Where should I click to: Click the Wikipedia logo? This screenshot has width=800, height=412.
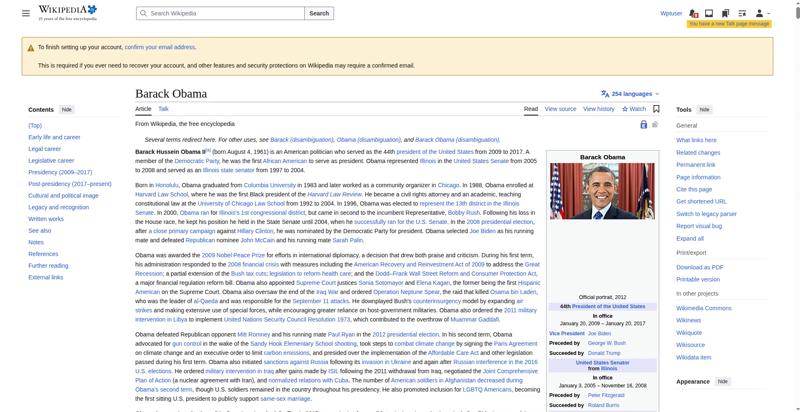tap(67, 13)
